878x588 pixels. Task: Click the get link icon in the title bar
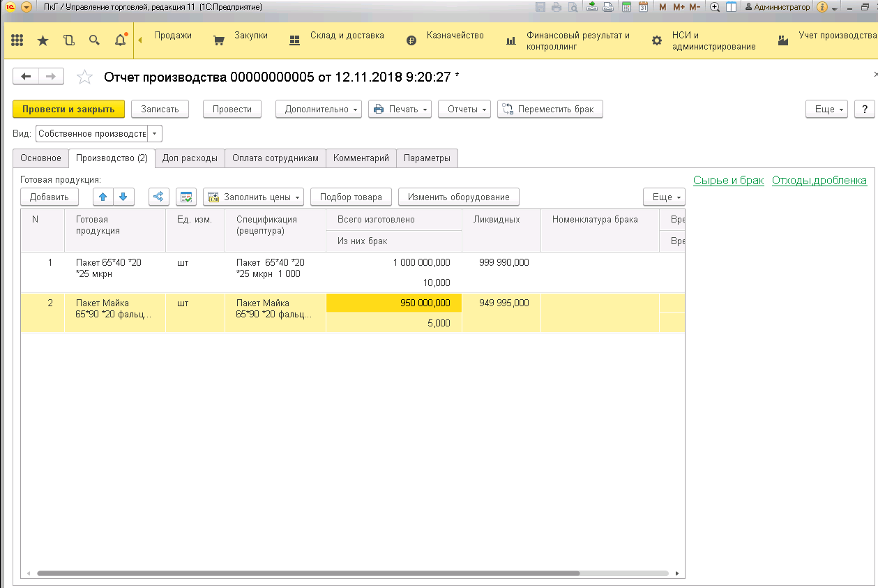click(x=592, y=7)
